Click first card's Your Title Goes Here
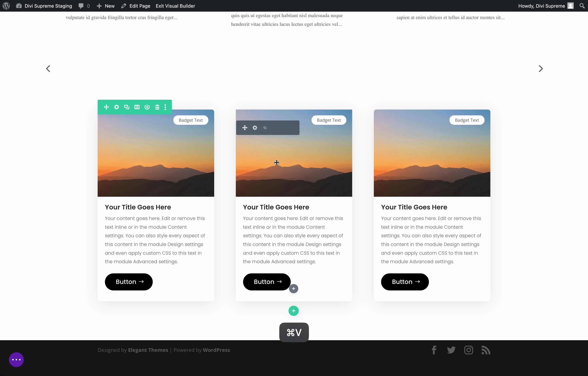 pyautogui.click(x=138, y=207)
